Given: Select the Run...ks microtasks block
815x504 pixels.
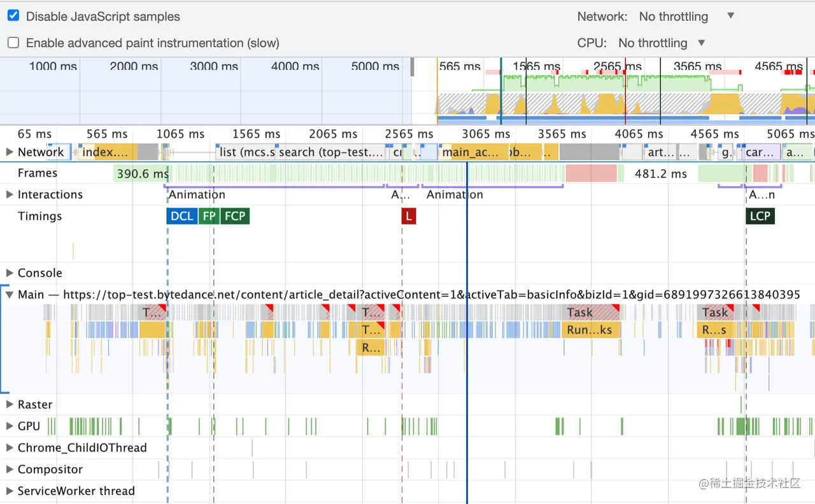Looking at the screenshot, I should click(x=592, y=330).
